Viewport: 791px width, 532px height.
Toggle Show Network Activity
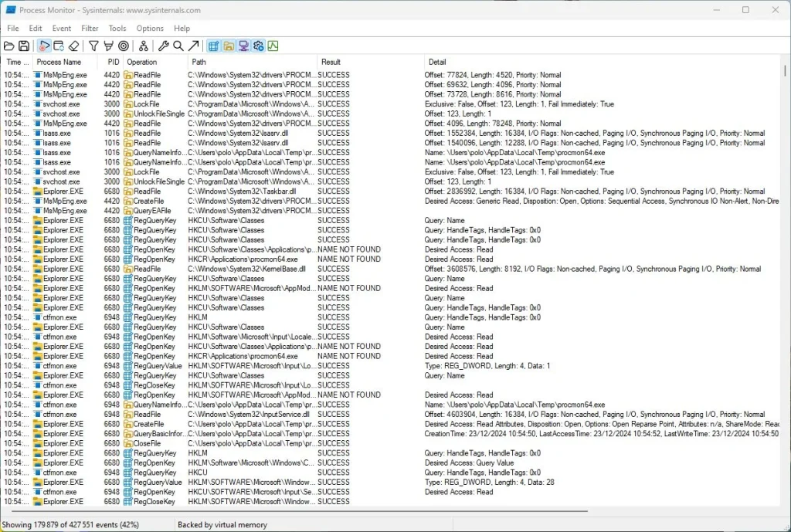[243, 46]
